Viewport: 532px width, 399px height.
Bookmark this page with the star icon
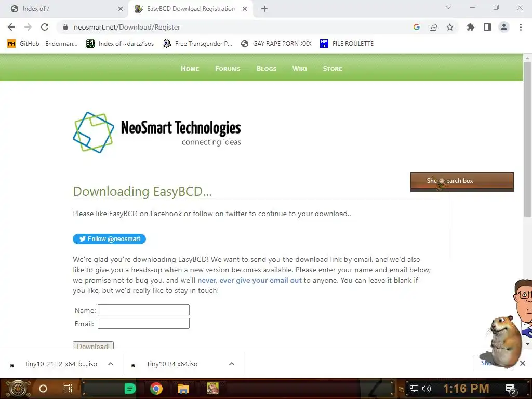tap(450, 27)
